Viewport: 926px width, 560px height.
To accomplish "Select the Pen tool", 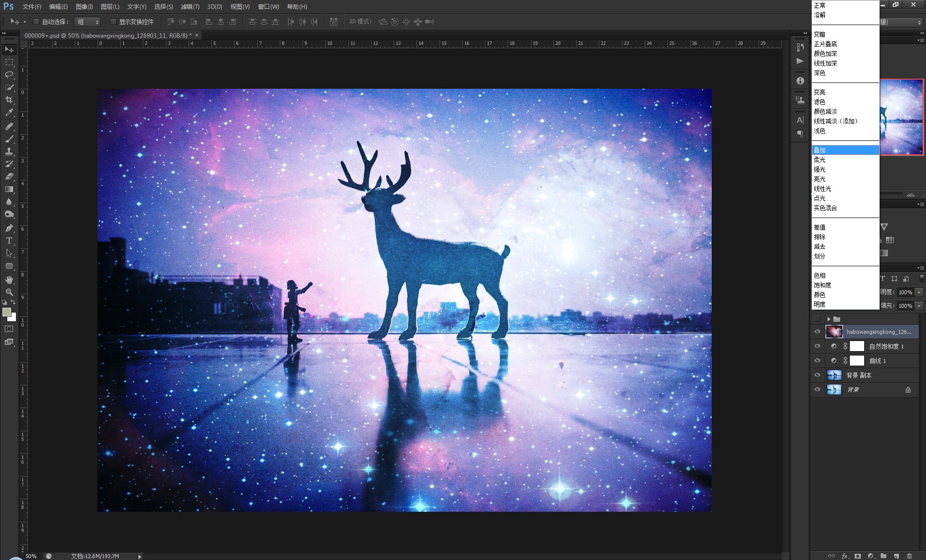I will tap(9, 228).
